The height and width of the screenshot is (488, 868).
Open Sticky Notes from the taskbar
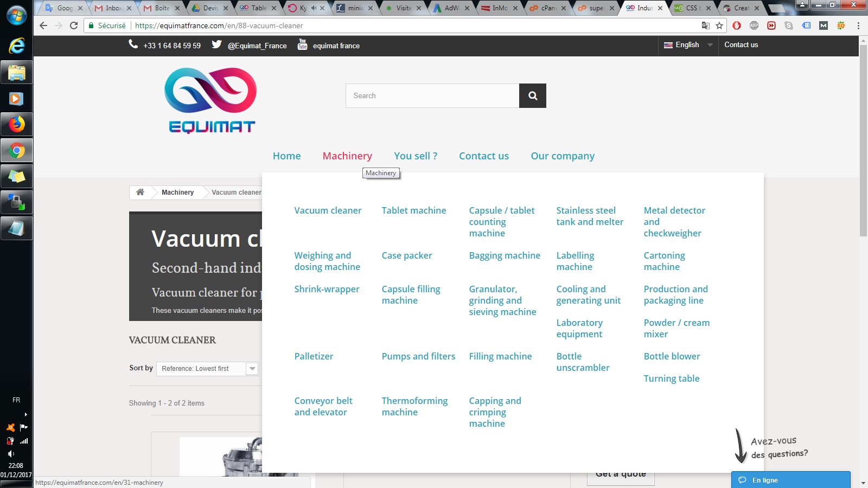tap(17, 176)
